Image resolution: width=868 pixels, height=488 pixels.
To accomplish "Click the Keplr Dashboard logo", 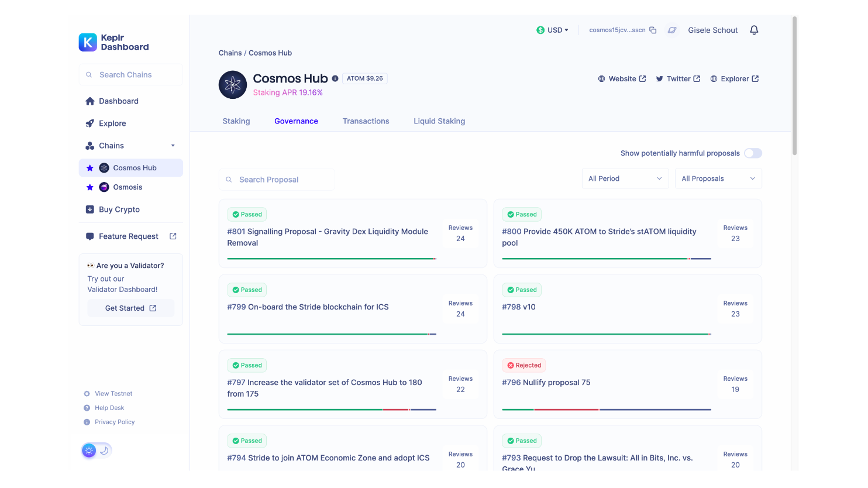I will pyautogui.click(x=113, y=42).
